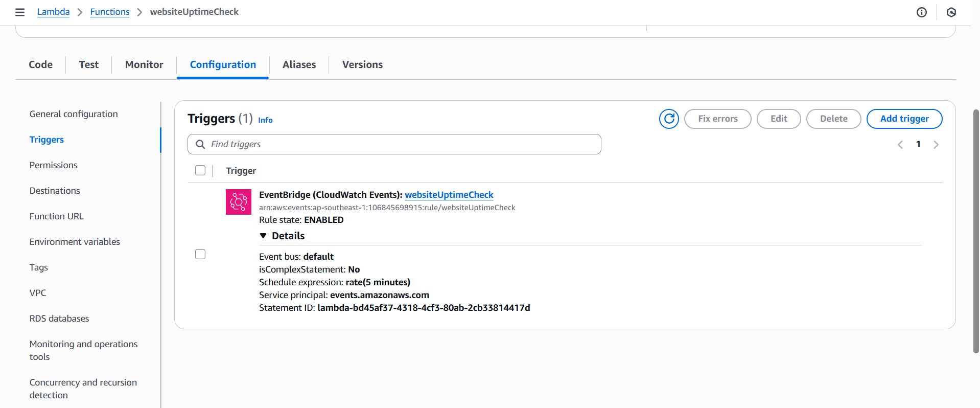Image resolution: width=980 pixels, height=408 pixels.
Task: Open the websiteUptimeCheck EventBridge rule link
Action: [449, 195]
